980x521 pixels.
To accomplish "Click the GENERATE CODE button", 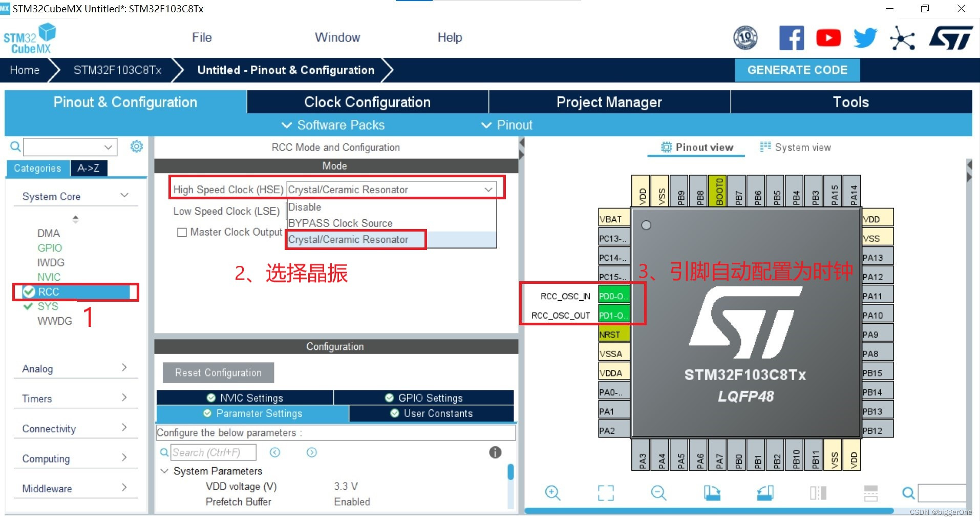I will (797, 70).
